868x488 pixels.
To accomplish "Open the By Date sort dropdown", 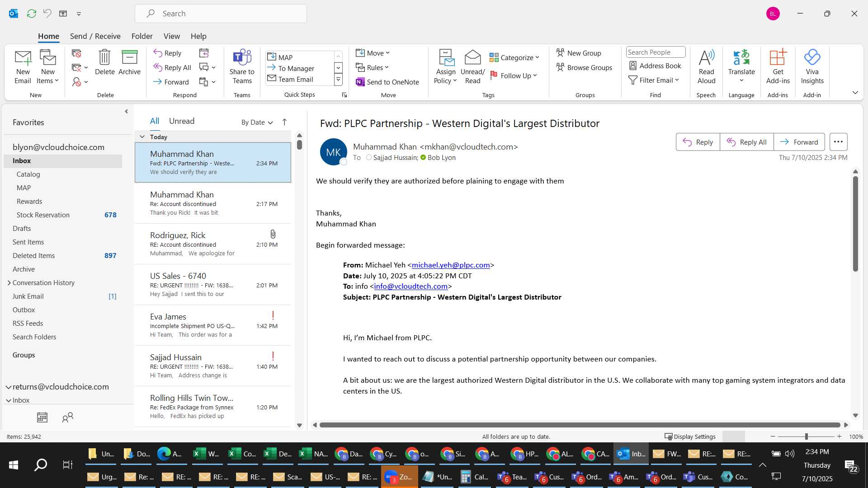I will coord(257,122).
